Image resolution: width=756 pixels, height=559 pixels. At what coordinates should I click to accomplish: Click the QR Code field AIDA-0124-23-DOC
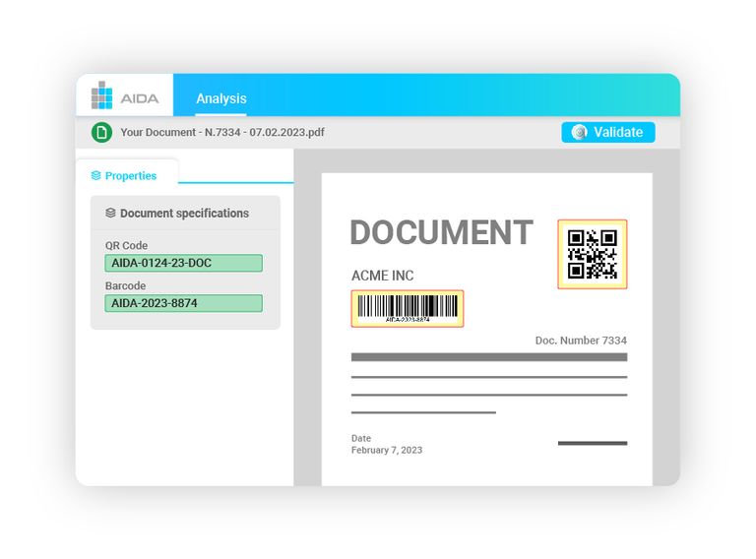point(183,263)
